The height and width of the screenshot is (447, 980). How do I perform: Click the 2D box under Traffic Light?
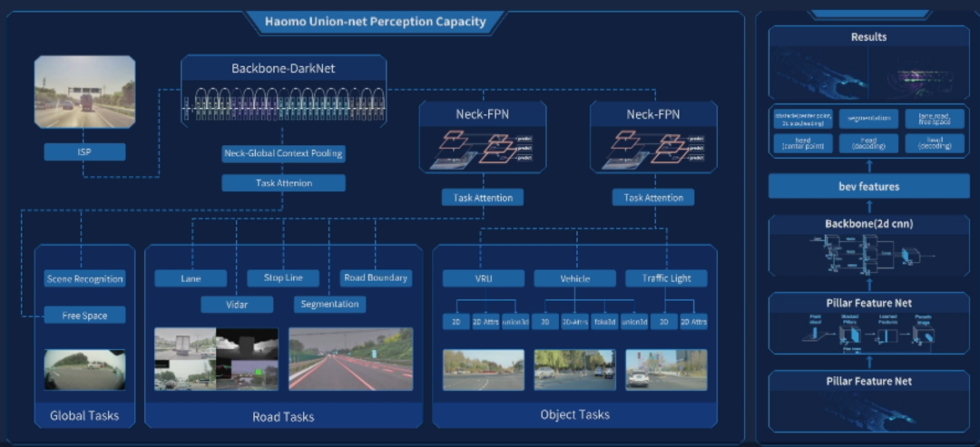coord(663,322)
